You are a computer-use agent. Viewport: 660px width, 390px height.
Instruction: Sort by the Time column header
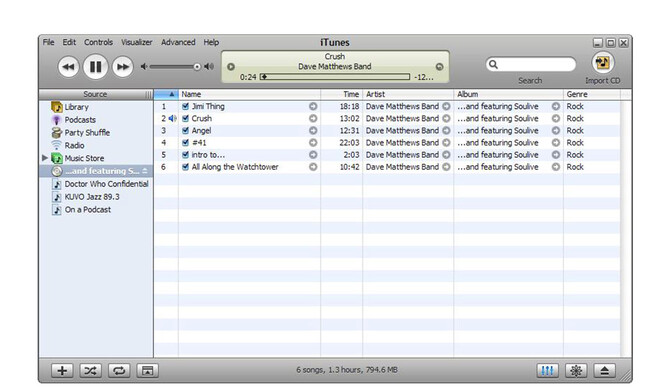pos(341,94)
